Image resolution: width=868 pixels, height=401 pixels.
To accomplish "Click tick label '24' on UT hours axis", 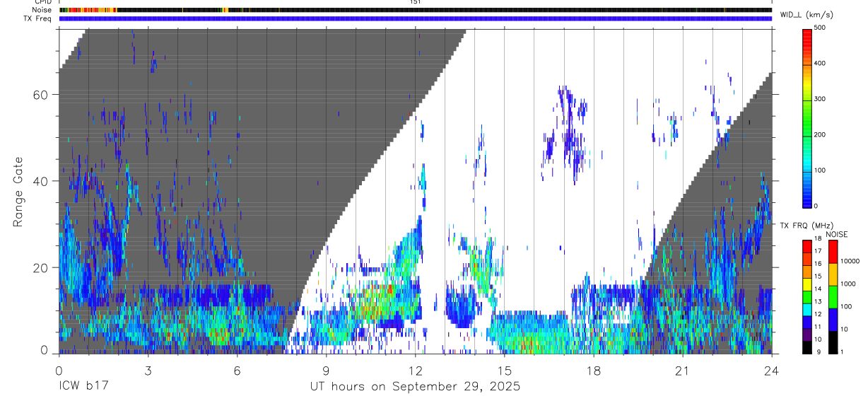I will tap(771, 371).
